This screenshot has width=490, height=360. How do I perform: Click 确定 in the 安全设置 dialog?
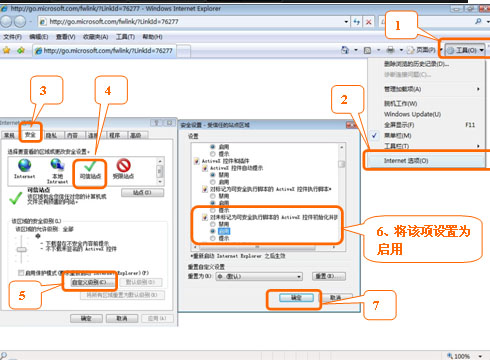[x=296, y=298]
